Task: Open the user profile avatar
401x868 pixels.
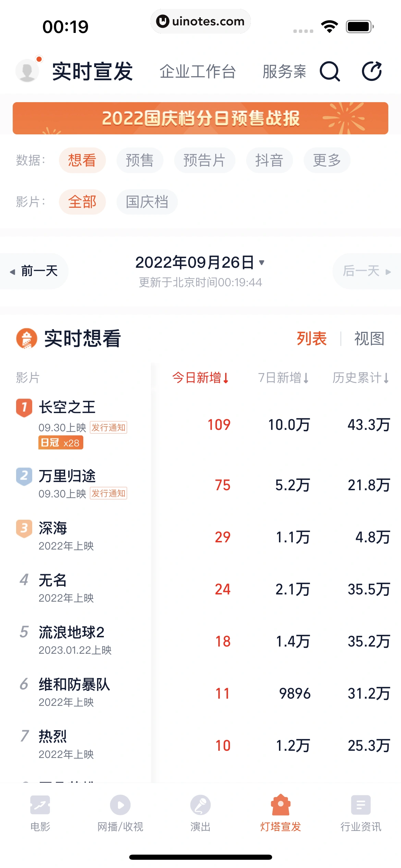Action: pyautogui.click(x=27, y=71)
